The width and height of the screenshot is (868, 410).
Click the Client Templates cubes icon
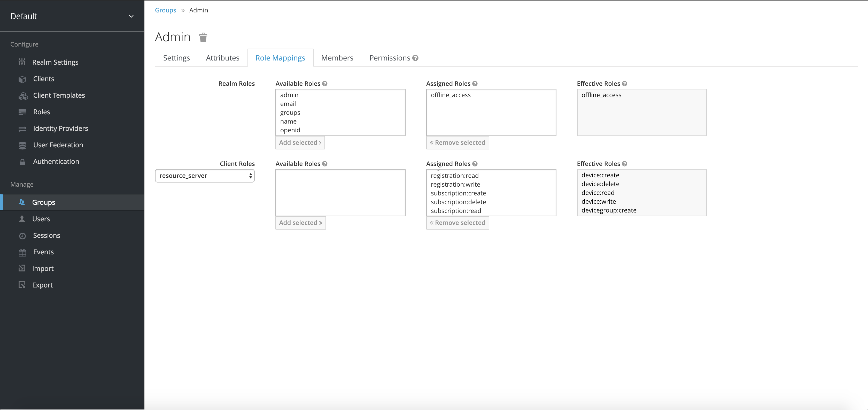[23, 96]
